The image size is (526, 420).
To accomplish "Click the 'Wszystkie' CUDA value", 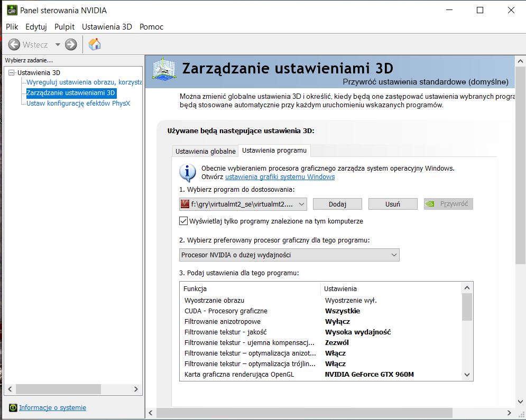I will click(x=343, y=311).
